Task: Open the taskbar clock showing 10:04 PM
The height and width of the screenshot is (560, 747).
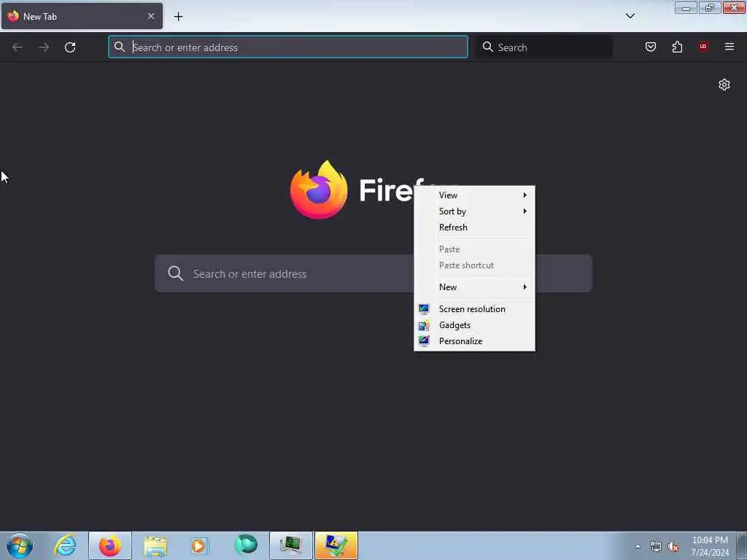Action: pyautogui.click(x=710, y=546)
